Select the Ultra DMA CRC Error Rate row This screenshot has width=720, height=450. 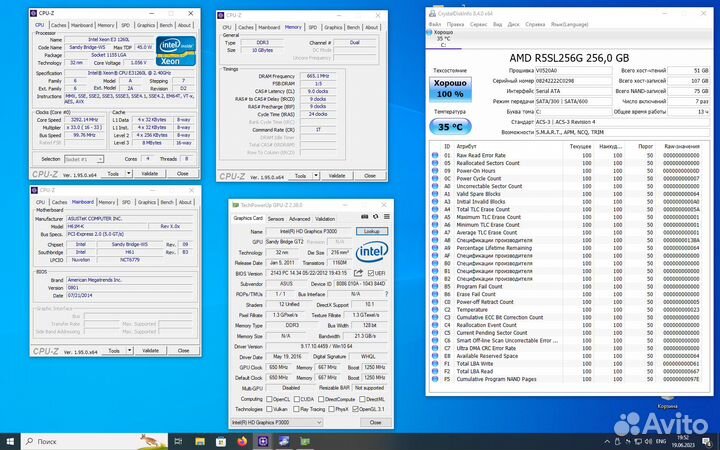pos(567,348)
